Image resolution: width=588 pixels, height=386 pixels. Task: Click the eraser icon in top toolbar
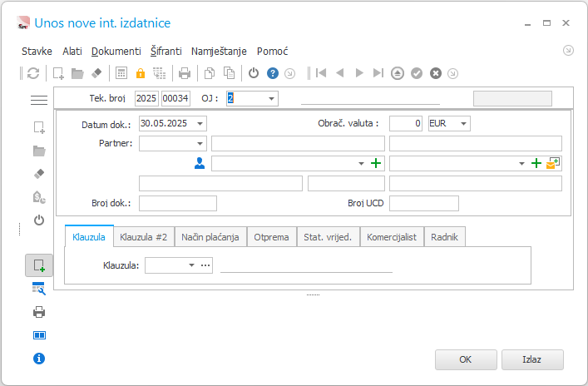[x=96, y=73]
